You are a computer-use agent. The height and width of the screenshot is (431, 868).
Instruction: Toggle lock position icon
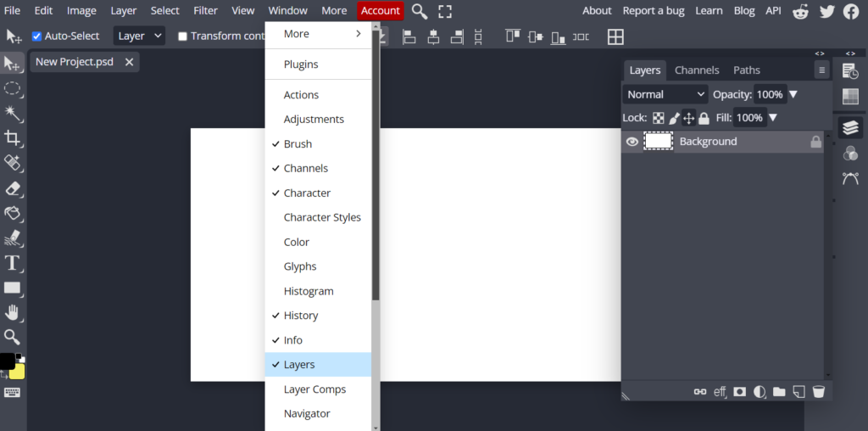[688, 118]
